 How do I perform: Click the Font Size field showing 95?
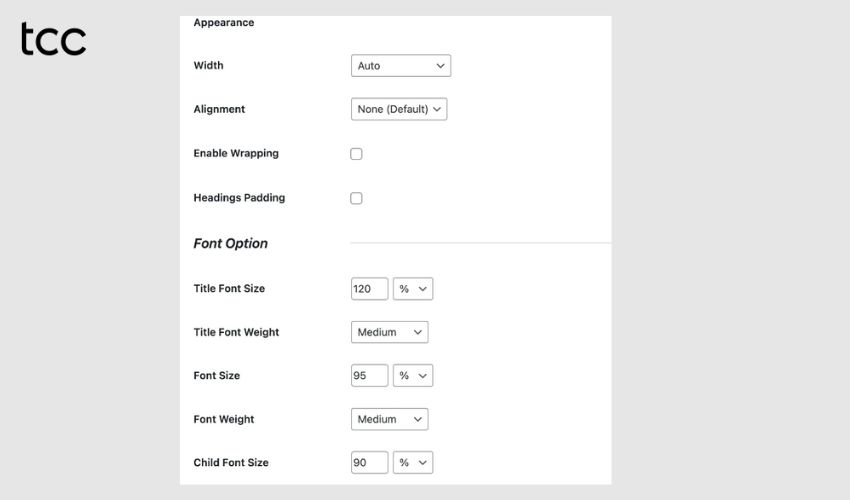pyautogui.click(x=369, y=376)
